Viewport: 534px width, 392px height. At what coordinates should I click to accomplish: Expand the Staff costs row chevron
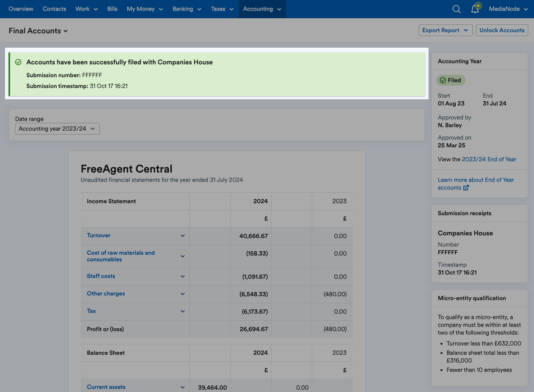[x=183, y=276]
